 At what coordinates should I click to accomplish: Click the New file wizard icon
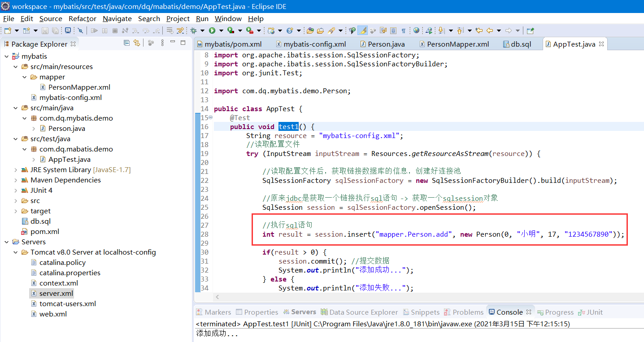coord(8,30)
